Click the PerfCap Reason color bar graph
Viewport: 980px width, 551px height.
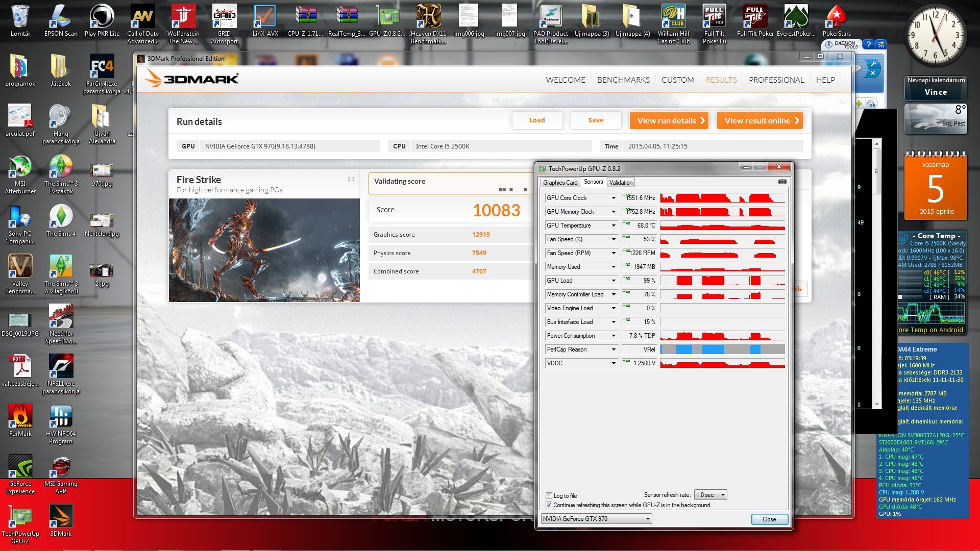pos(722,349)
